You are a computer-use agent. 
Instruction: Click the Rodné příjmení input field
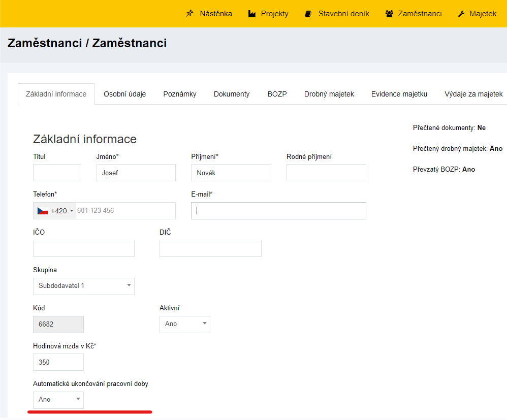click(x=326, y=173)
